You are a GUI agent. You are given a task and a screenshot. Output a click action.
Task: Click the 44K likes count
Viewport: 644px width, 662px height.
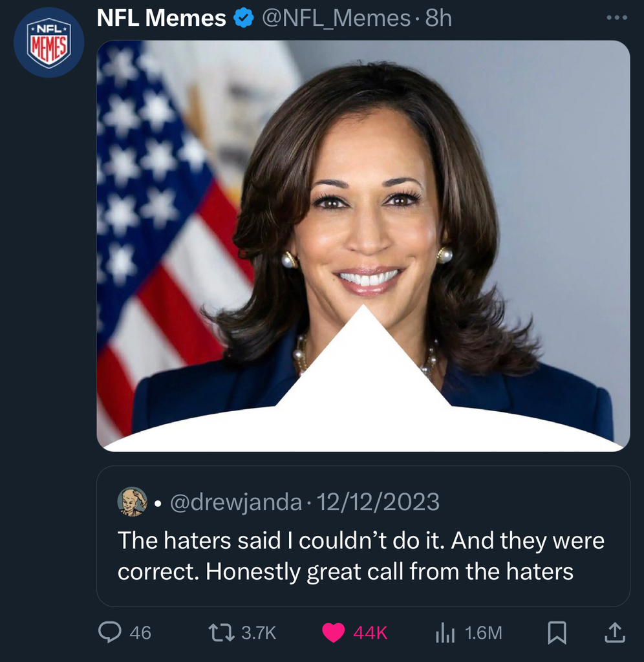coord(370,633)
